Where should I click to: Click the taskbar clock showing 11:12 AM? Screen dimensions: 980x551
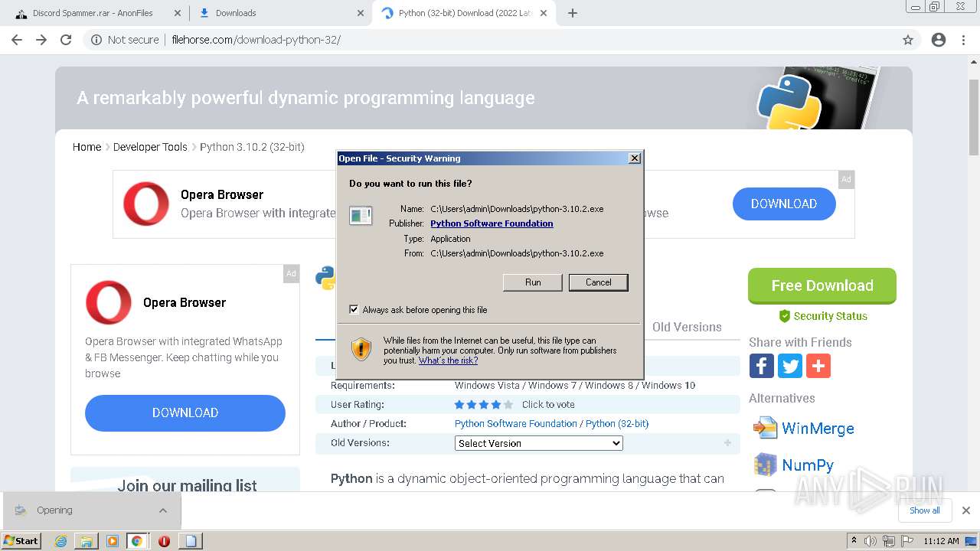[941, 541]
